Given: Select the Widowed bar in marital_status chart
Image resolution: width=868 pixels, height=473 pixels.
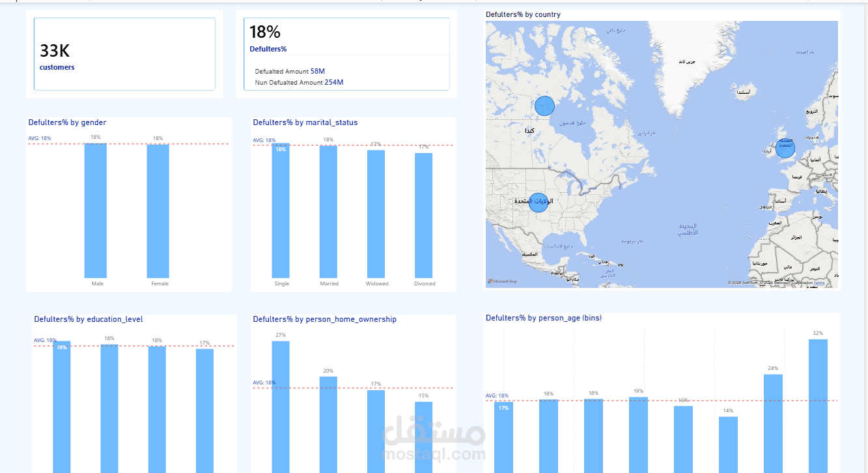Looking at the screenshot, I should pos(376,214).
